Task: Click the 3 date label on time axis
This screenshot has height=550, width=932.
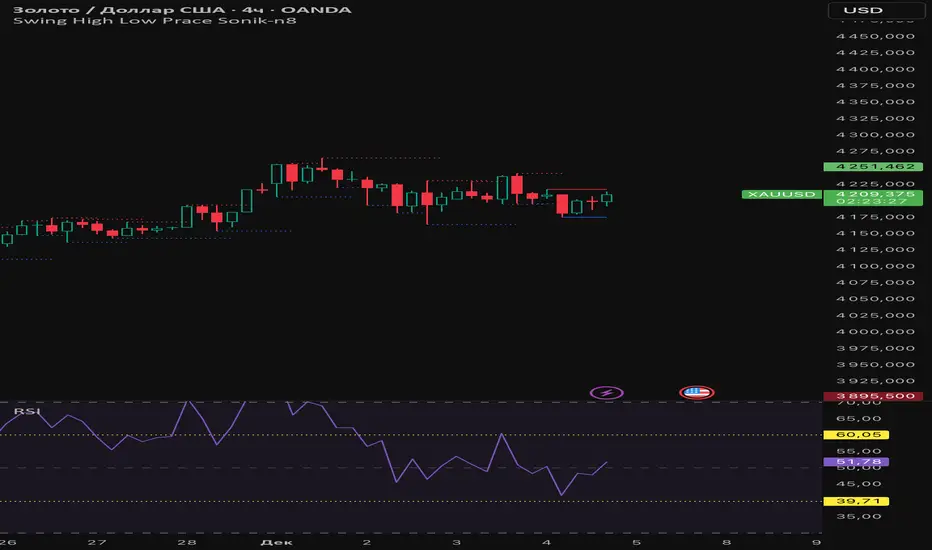Action: pyautogui.click(x=456, y=542)
